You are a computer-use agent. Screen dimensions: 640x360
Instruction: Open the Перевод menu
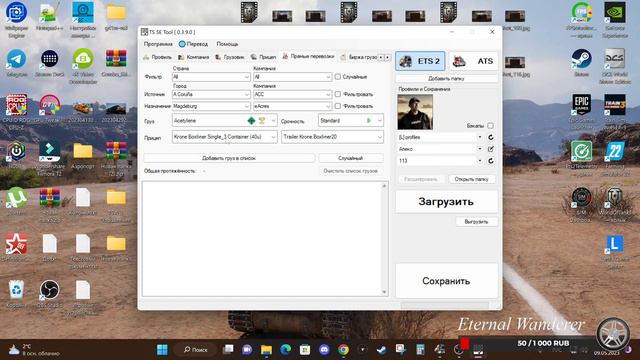click(x=193, y=44)
